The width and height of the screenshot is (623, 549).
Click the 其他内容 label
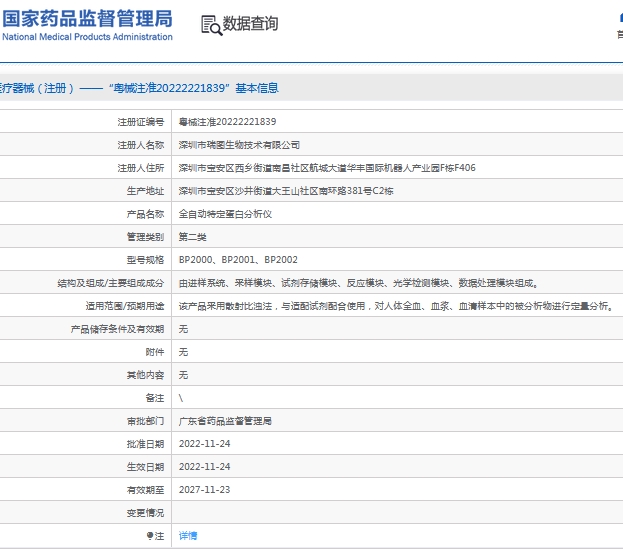pyautogui.click(x=145, y=375)
